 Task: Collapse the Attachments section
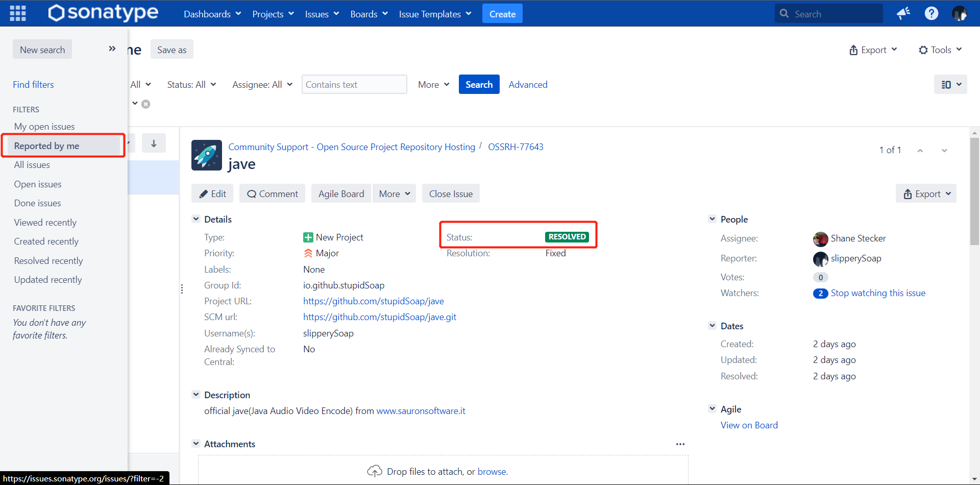[x=196, y=444]
